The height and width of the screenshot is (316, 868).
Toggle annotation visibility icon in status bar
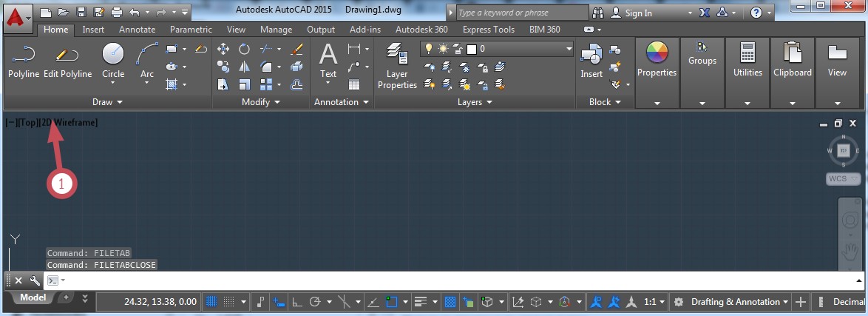pos(597,302)
